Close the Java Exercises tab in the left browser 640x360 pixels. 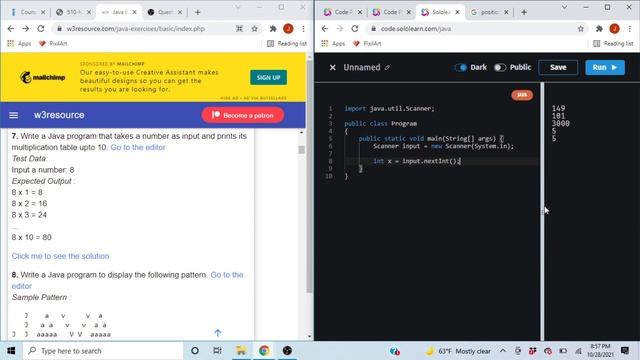(134, 12)
